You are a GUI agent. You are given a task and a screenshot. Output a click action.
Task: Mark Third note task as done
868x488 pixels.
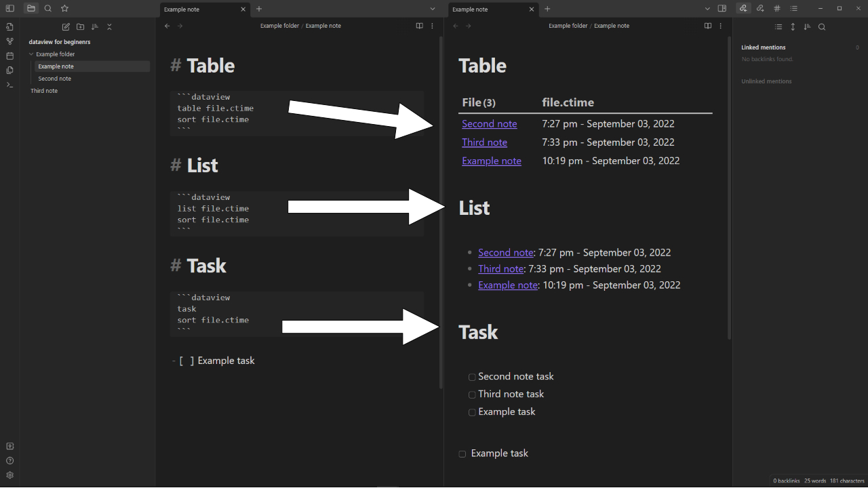coord(472,394)
